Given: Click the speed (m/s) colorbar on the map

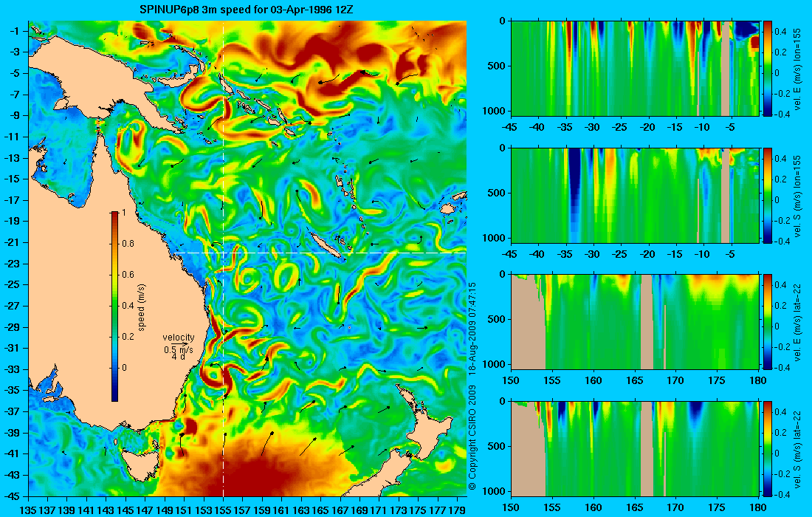Looking at the screenshot, I should (114, 307).
